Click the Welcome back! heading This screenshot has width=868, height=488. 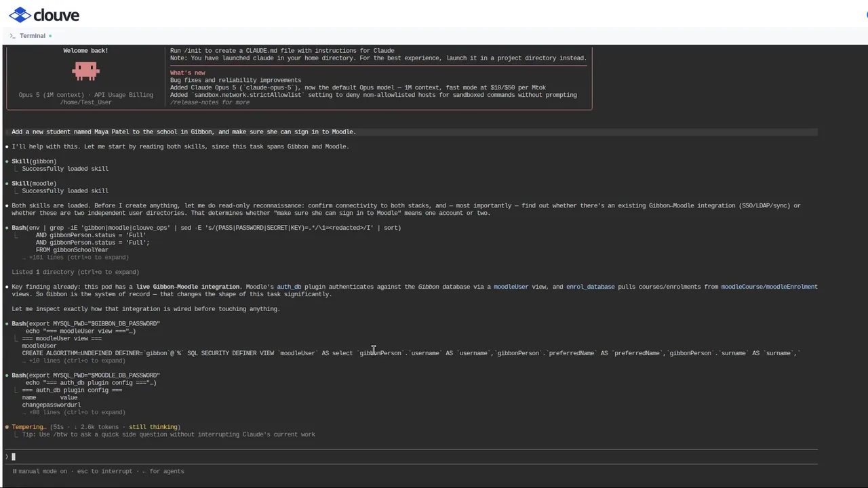tap(85, 51)
